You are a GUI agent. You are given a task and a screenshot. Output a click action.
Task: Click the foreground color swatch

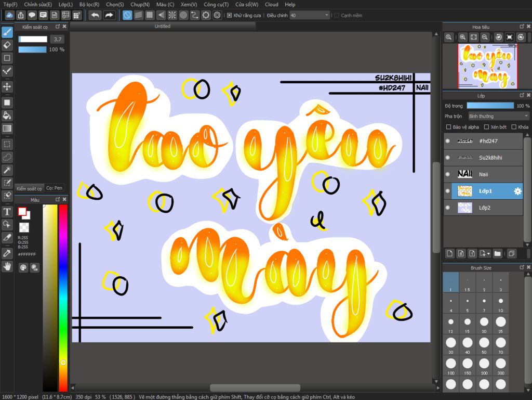point(22,212)
